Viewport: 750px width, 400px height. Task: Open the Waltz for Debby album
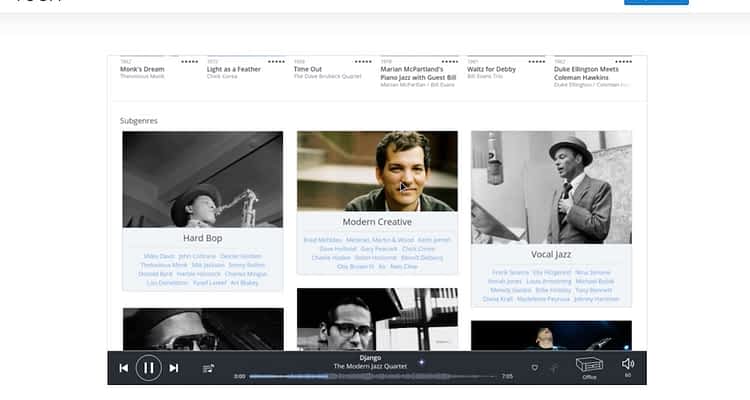click(x=491, y=69)
